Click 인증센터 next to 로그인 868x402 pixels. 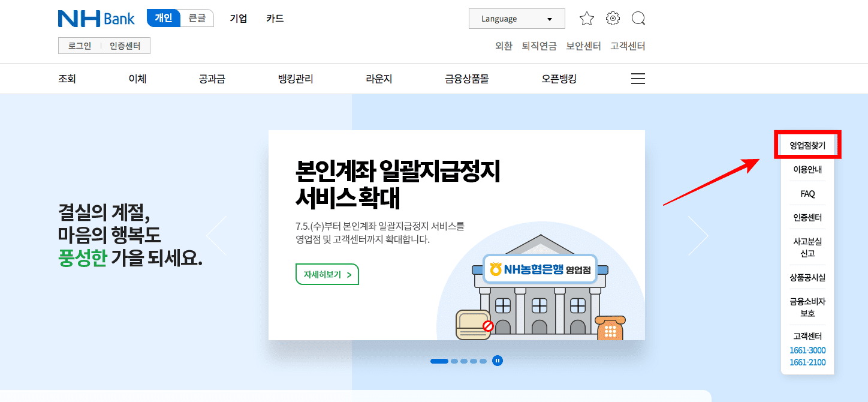click(x=125, y=46)
